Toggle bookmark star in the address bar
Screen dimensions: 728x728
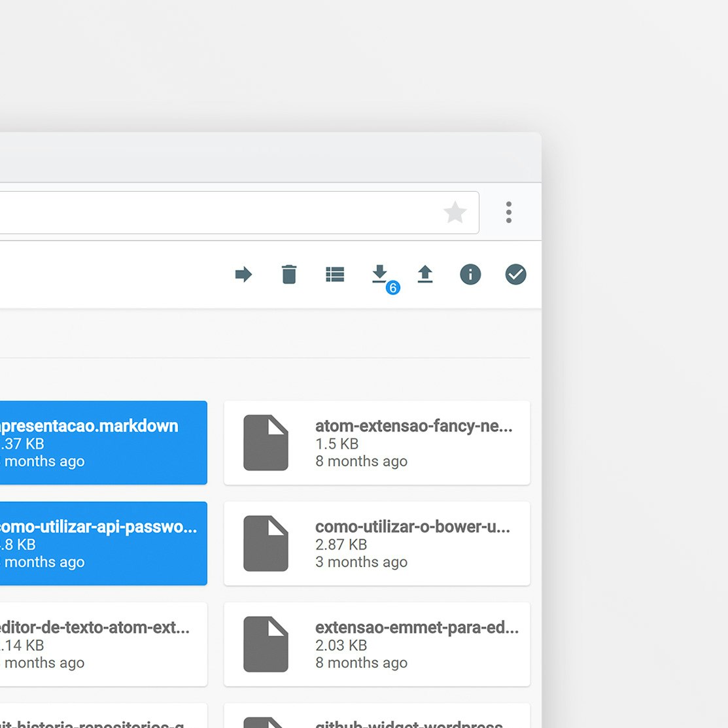pyautogui.click(x=455, y=212)
